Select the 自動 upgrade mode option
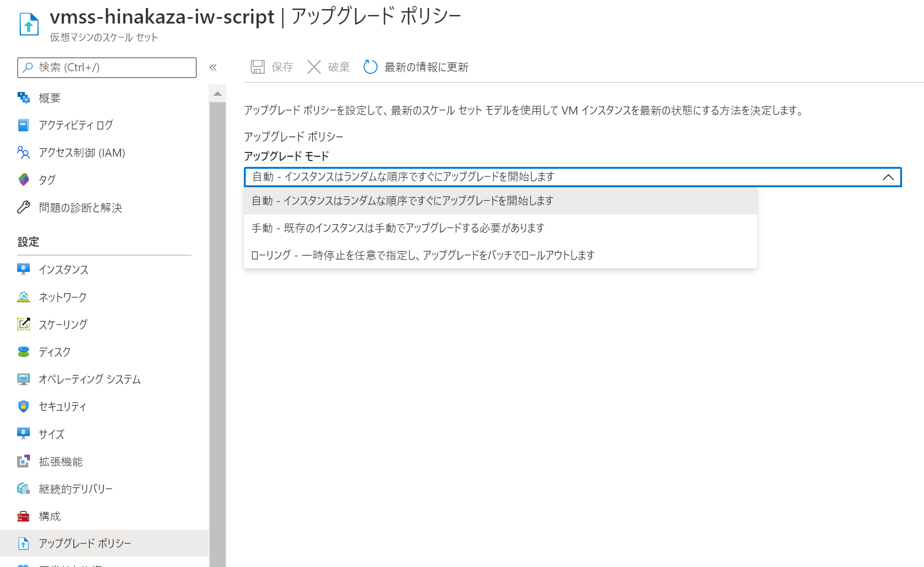This screenshot has height=567, width=924. point(500,201)
